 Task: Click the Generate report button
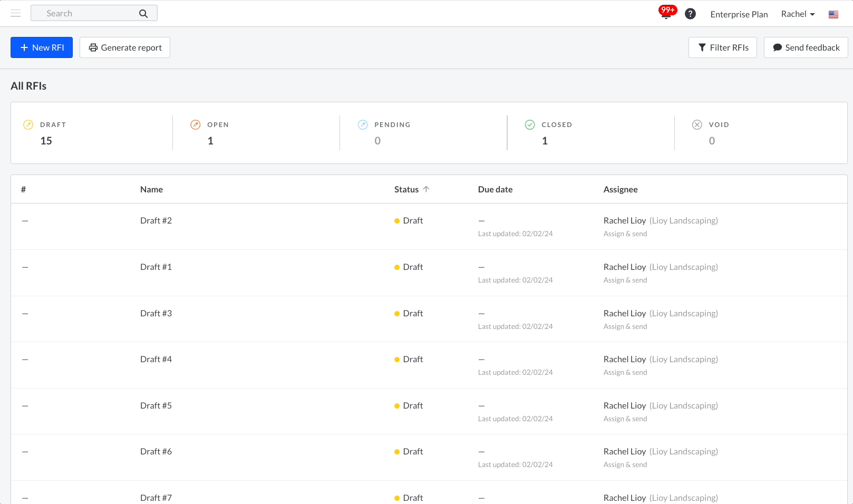pyautogui.click(x=125, y=47)
